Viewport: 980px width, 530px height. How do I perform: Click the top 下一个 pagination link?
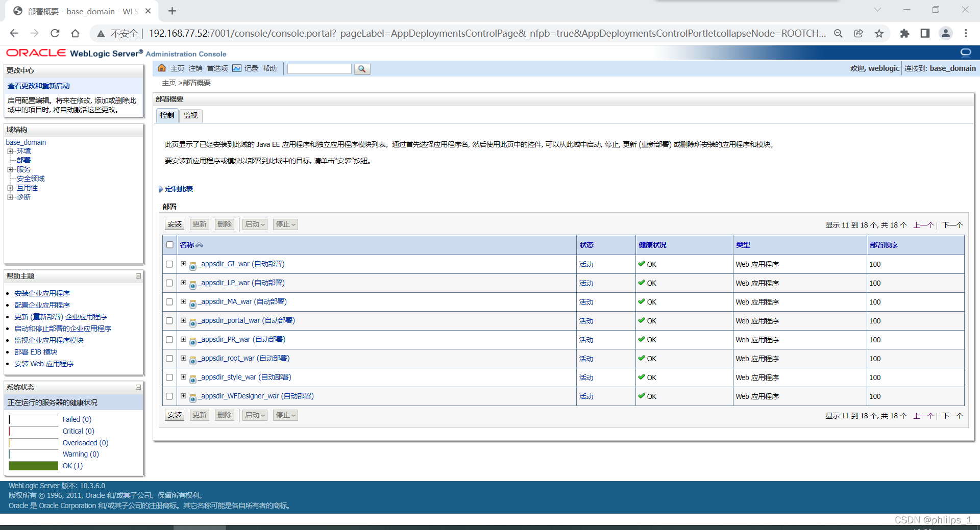(952, 225)
